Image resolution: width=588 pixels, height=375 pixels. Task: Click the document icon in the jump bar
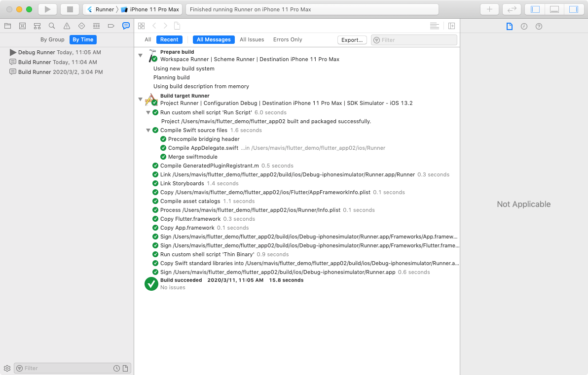[177, 26]
